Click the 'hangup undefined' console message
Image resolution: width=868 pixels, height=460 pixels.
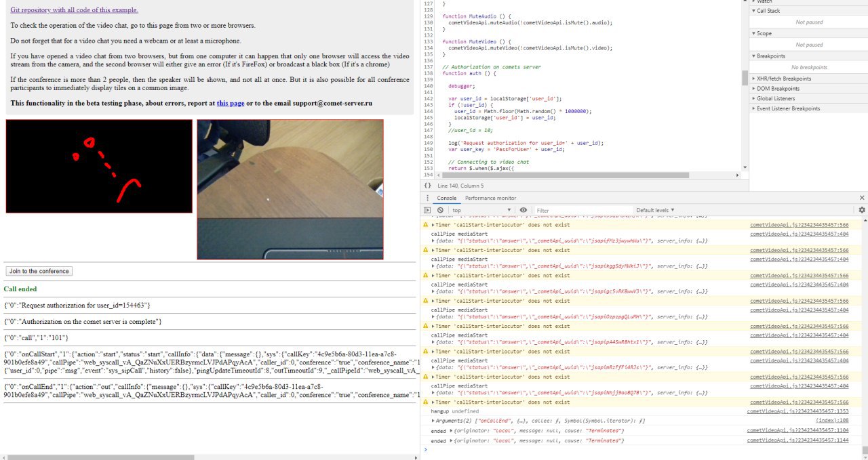(454, 411)
